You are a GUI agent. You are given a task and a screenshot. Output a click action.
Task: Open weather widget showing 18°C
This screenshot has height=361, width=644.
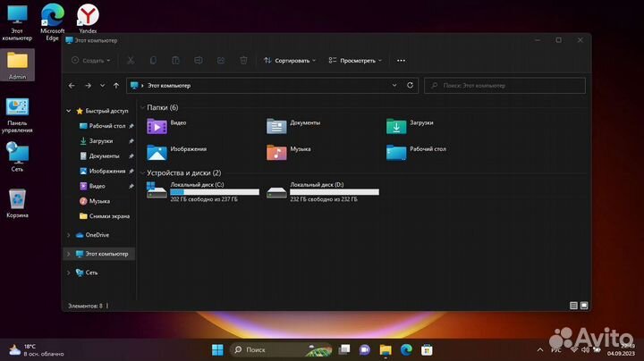(36, 350)
